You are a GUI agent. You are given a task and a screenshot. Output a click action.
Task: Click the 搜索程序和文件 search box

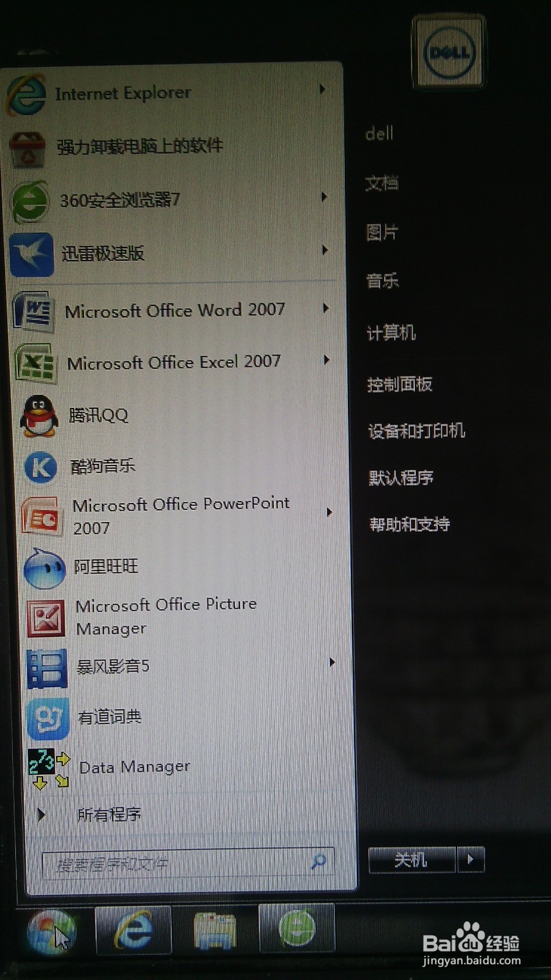(189, 863)
